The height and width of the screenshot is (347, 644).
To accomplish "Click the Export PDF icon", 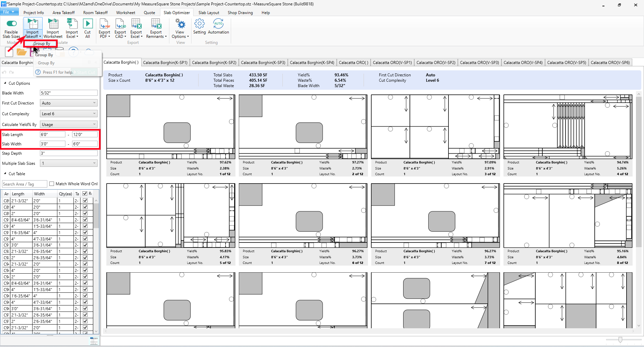I will [x=104, y=24].
